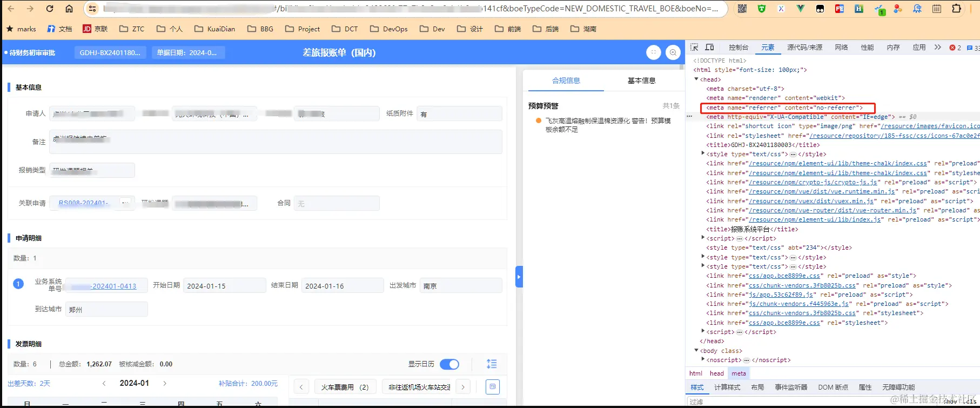Go to next month in 2024-01 calendar
980x408 pixels.
click(x=165, y=383)
